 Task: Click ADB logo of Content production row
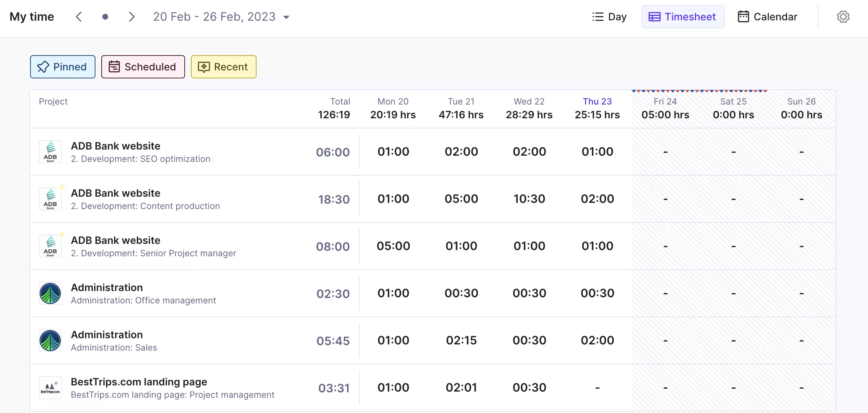coord(50,199)
